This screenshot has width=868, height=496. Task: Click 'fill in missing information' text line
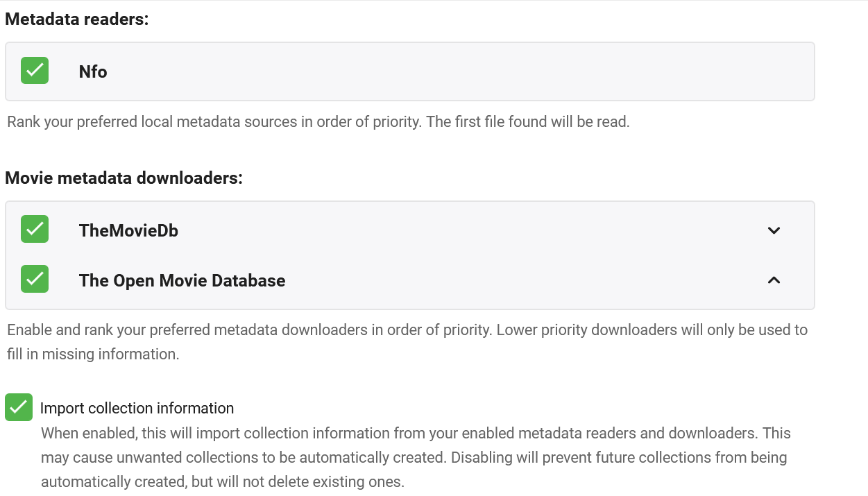pyautogui.click(x=93, y=354)
